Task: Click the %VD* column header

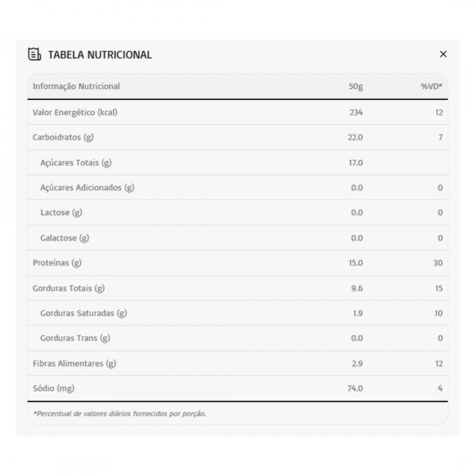Action: coord(431,87)
